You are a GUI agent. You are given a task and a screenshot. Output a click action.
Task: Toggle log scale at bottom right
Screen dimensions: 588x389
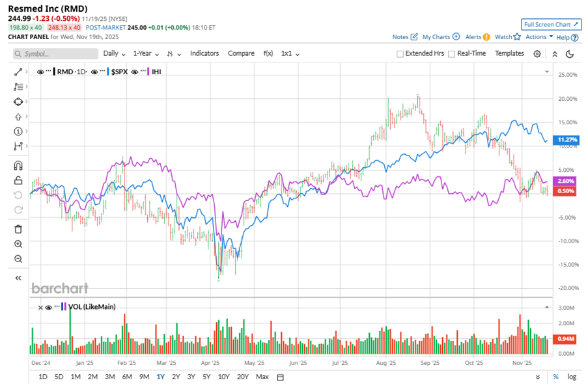pos(572,377)
